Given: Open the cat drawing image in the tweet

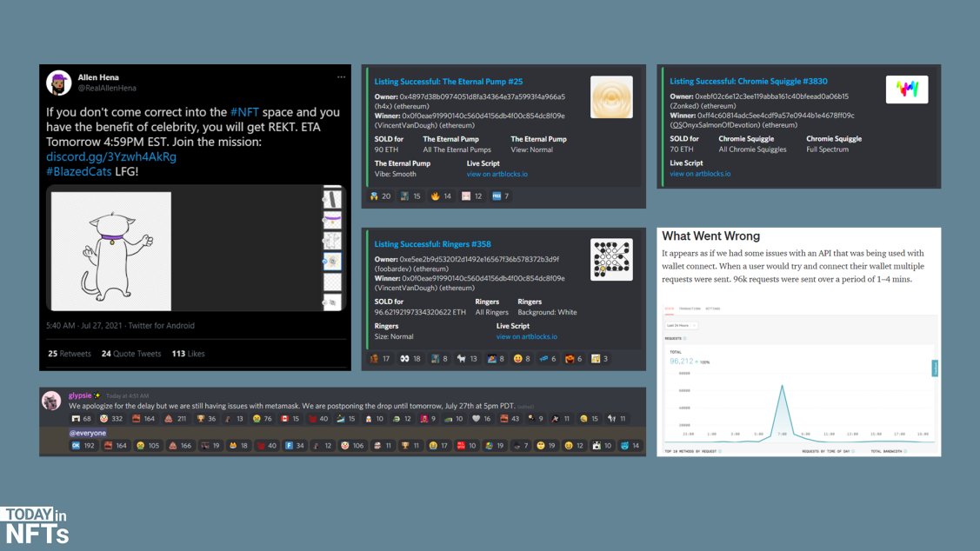Looking at the screenshot, I should [111, 251].
